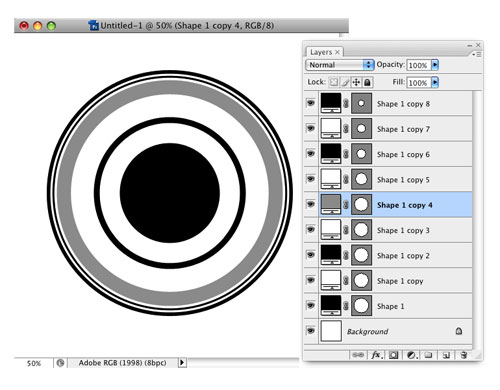Click link icon on Shape 1 copy 8

pos(346,104)
